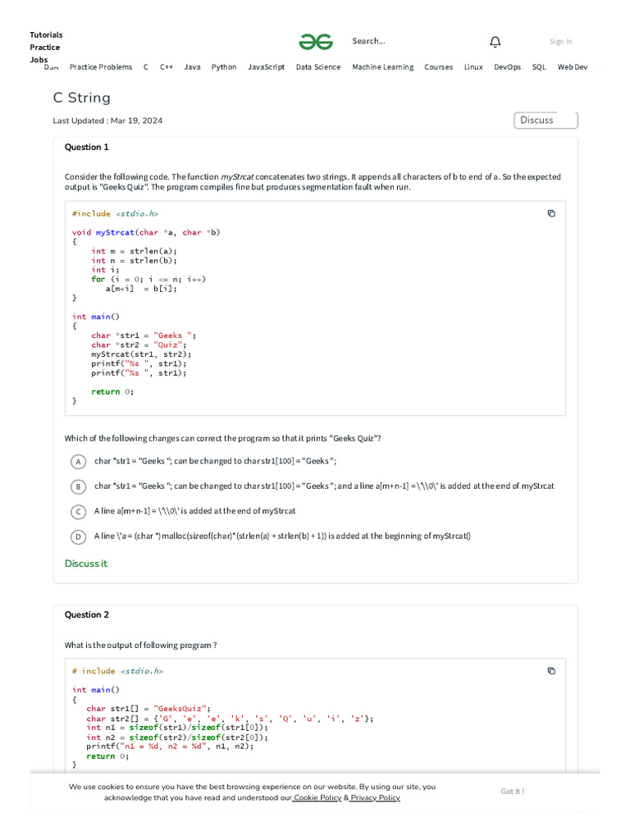Open the Privacy Policy link
Viewport: 630px width, 840px height.
tap(376, 798)
